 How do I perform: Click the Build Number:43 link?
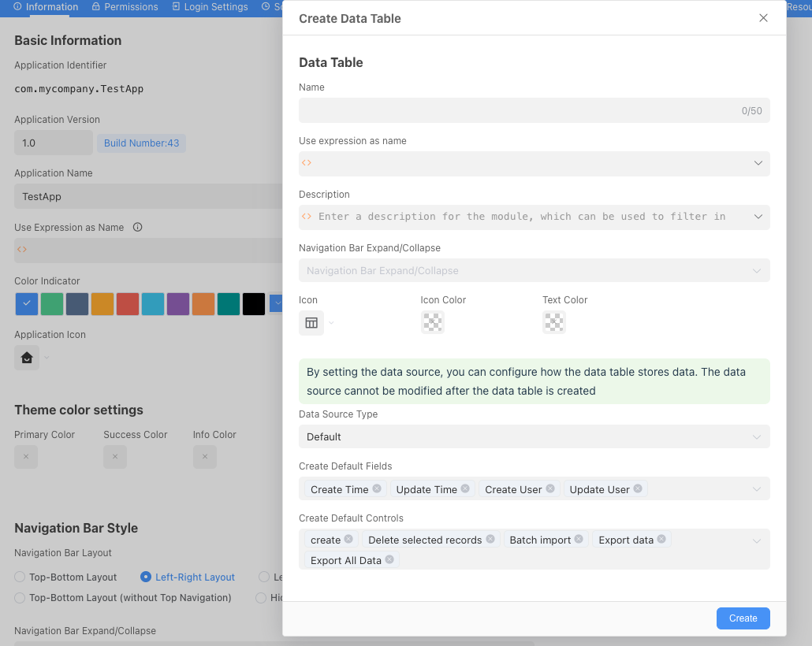point(141,143)
